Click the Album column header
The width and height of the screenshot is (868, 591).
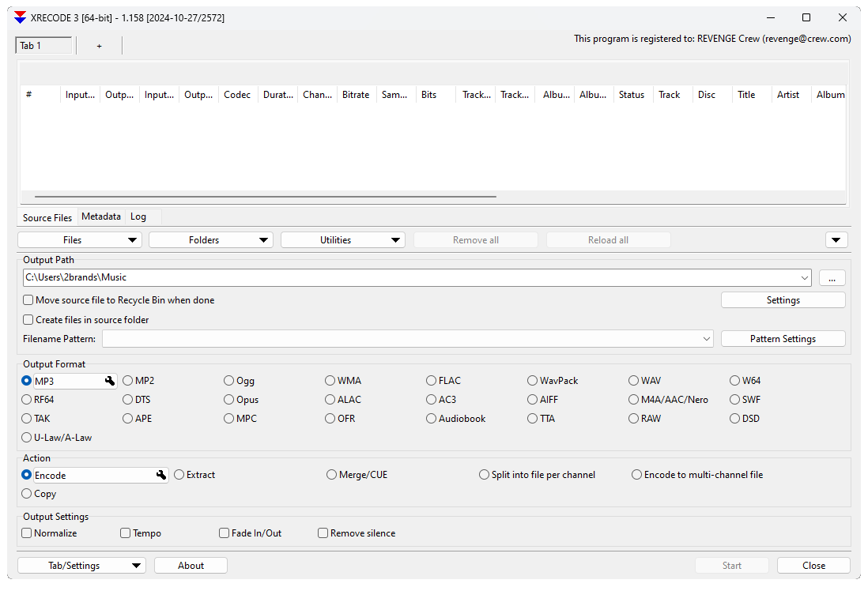pos(829,95)
